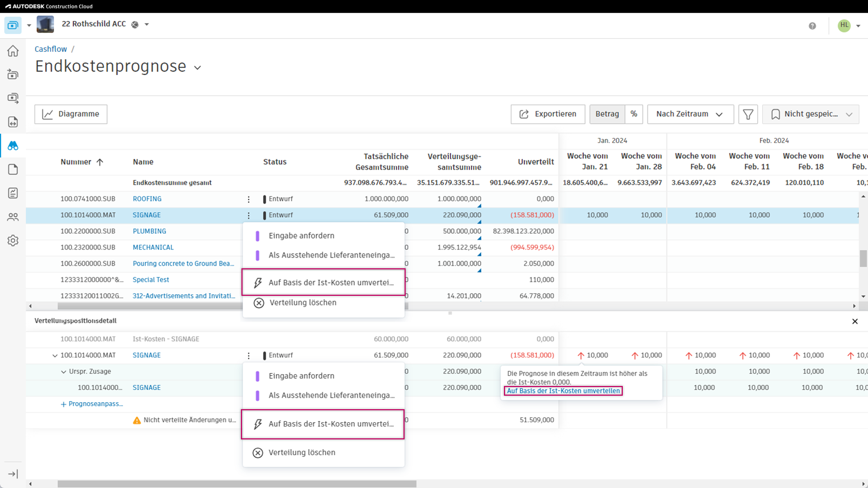Click the upper table vertical scrollbar thumb

click(x=863, y=258)
